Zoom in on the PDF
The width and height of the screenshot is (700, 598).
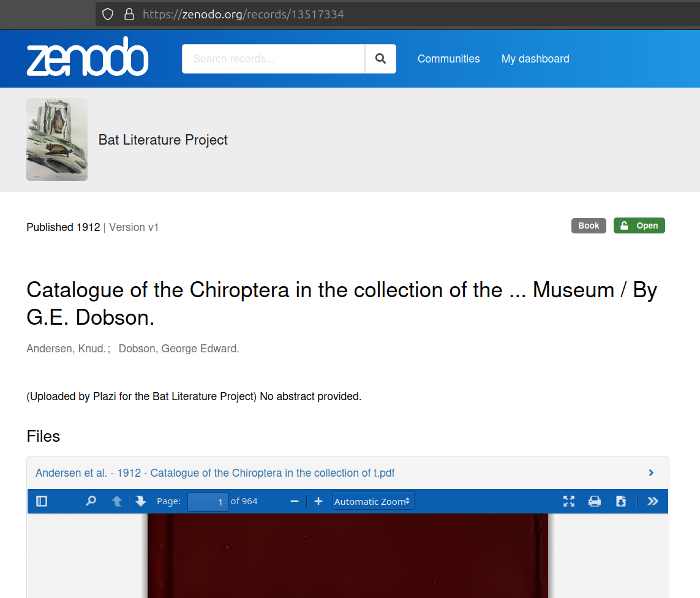point(318,501)
